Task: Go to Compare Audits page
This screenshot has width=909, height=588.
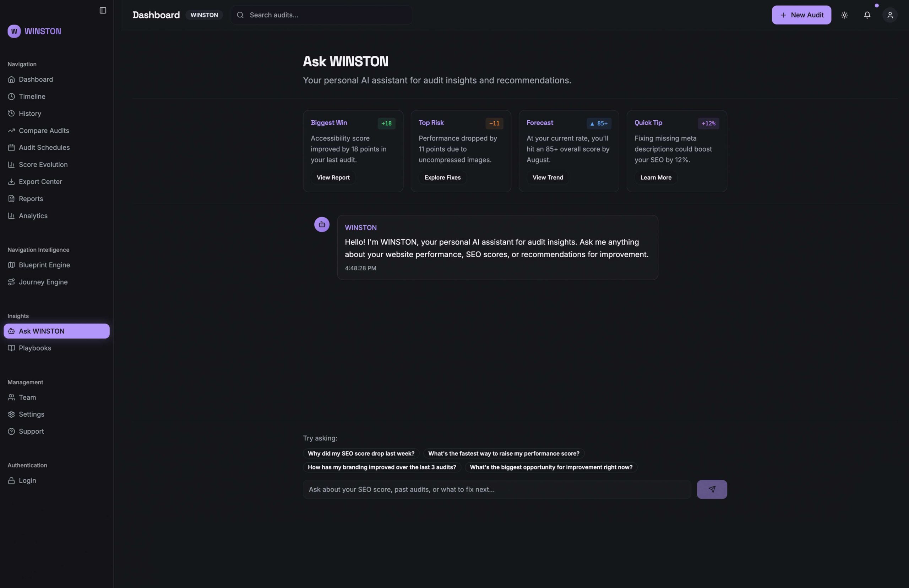Action: pos(44,131)
